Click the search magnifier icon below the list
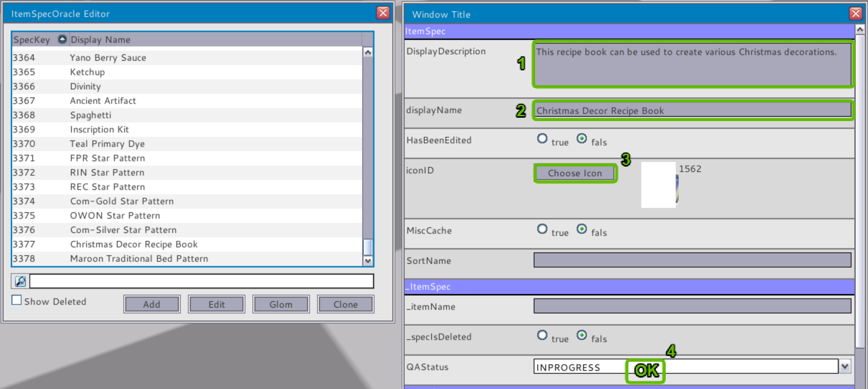Image resolution: width=868 pixels, height=389 pixels. click(21, 281)
